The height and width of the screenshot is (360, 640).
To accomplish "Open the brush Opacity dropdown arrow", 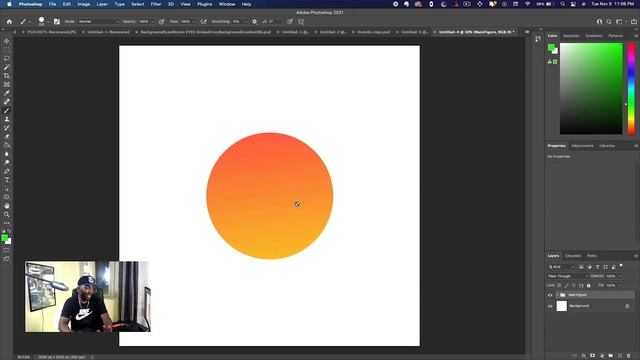I will point(152,22).
